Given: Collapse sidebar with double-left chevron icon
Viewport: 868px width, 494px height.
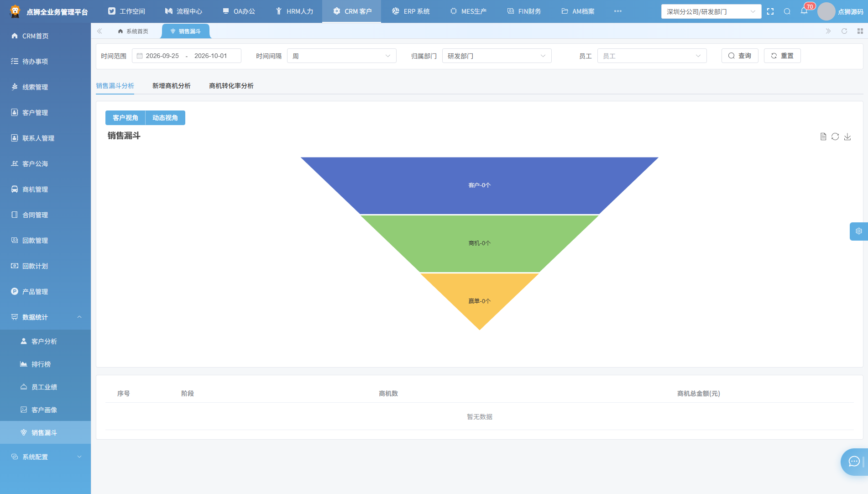Looking at the screenshot, I should coord(99,31).
